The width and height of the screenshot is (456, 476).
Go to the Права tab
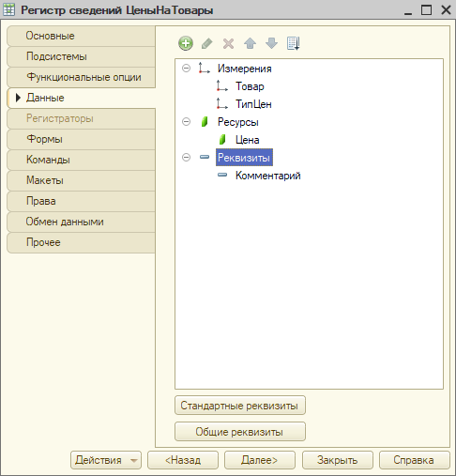82,201
